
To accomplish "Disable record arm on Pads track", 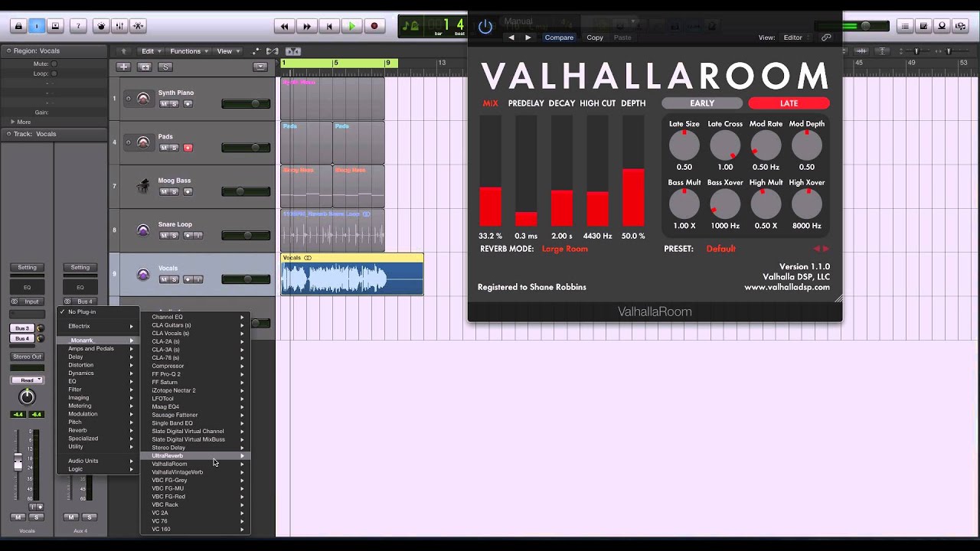I will (x=188, y=148).
